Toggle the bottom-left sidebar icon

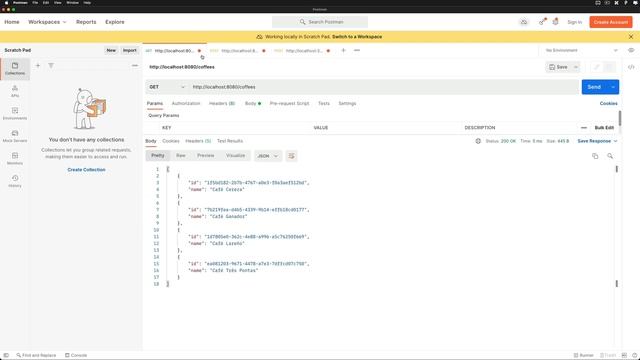[6, 355]
